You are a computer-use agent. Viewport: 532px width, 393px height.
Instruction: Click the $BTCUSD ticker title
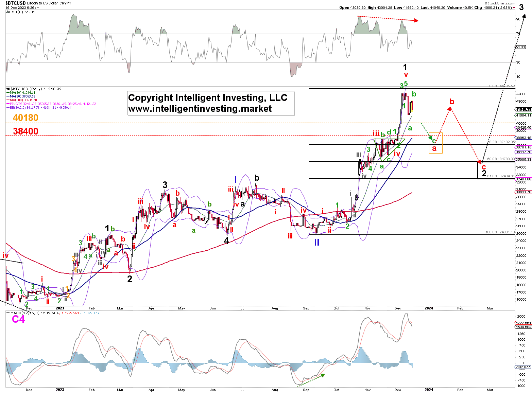pyautogui.click(x=16, y=3)
